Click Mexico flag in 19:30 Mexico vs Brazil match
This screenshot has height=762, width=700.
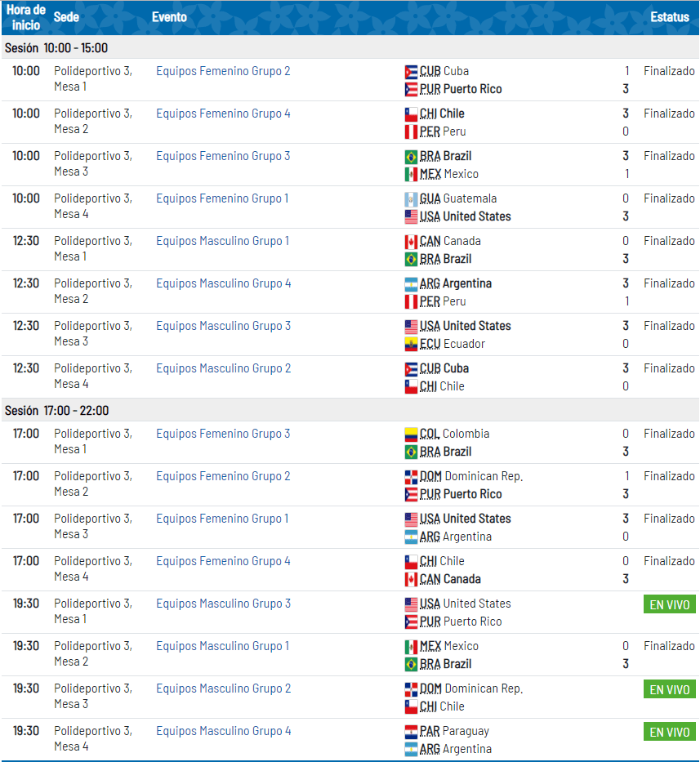tap(411, 647)
